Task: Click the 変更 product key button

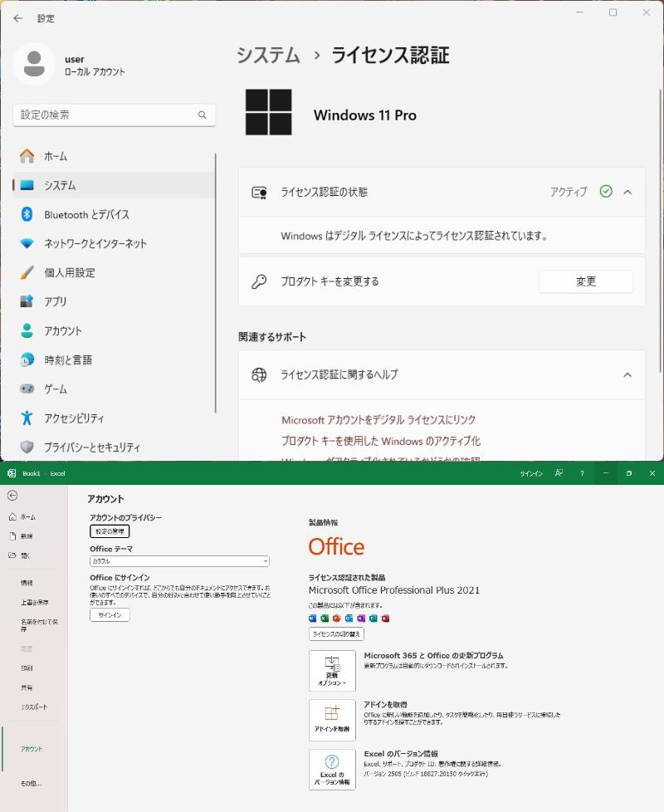Action: pyautogui.click(x=586, y=281)
